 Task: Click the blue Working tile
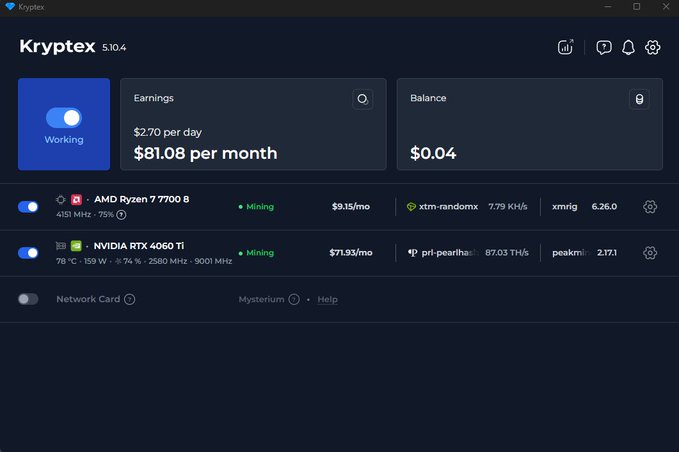[64, 124]
